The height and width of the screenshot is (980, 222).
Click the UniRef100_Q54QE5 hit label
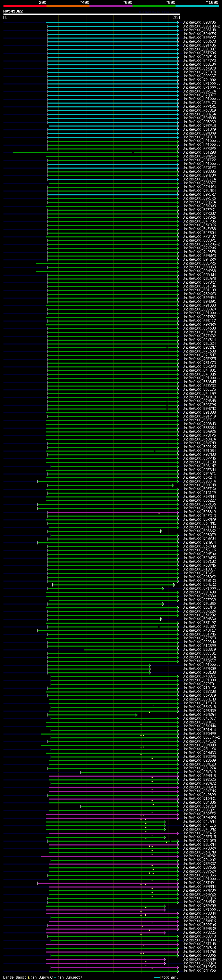tap(199, 841)
